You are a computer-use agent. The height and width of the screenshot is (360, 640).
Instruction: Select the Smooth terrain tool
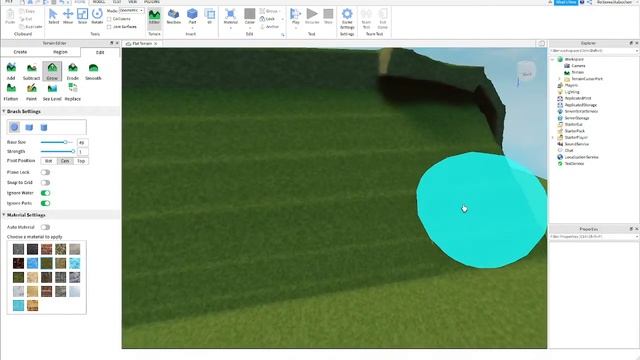click(93, 71)
